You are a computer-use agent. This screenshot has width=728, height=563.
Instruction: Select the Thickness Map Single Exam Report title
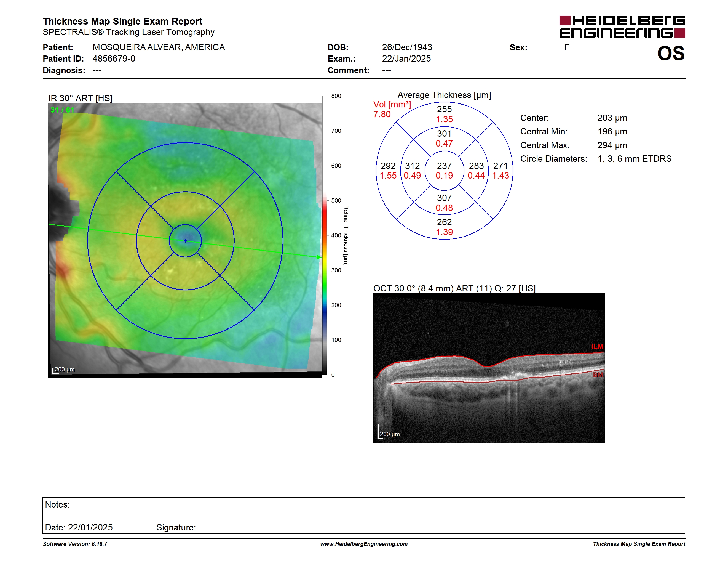point(122,21)
